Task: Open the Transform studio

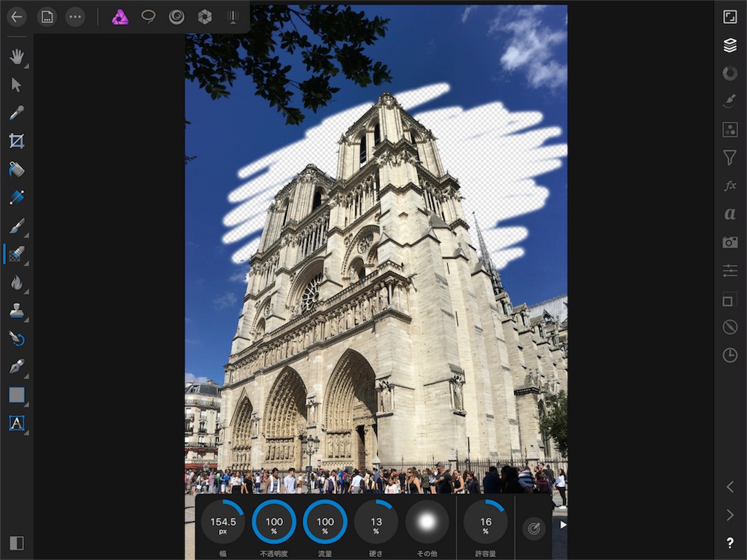Action: (x=729, y=299)
